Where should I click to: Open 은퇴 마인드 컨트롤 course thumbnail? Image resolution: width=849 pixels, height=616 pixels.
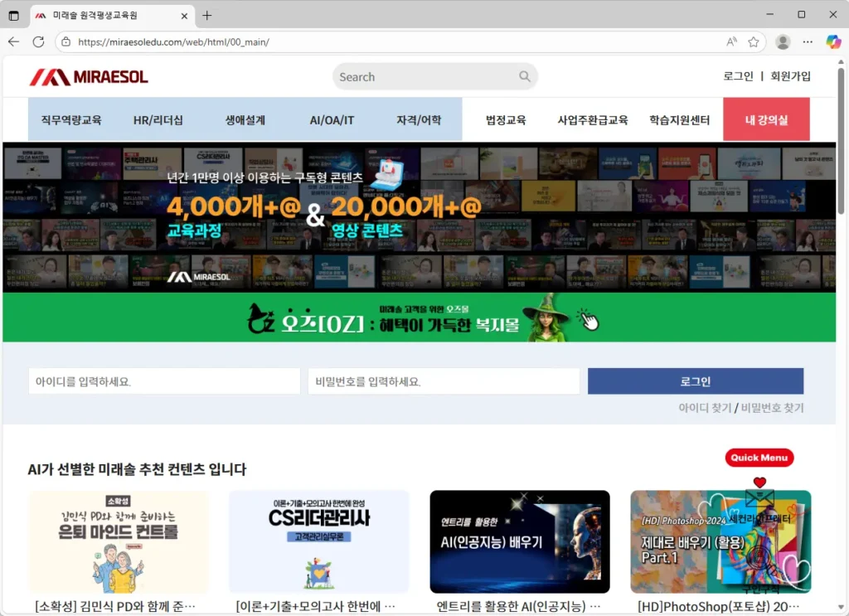[119, 542]
